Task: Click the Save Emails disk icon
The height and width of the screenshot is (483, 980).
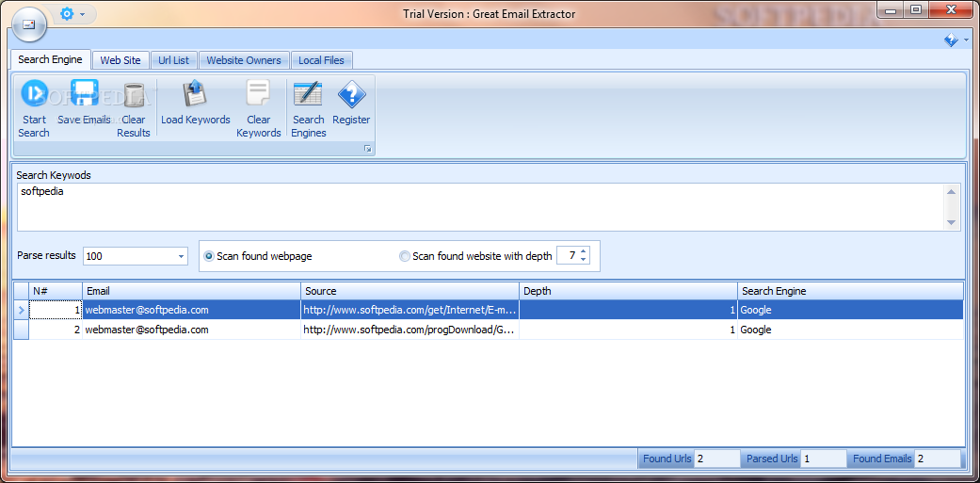Action: [x=84, y=94]
